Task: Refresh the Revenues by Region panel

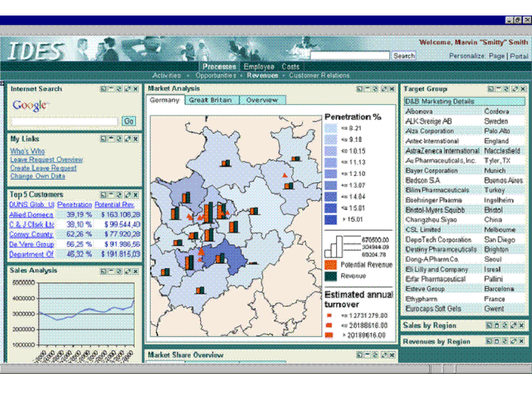Action: click(x=505, y=341)
